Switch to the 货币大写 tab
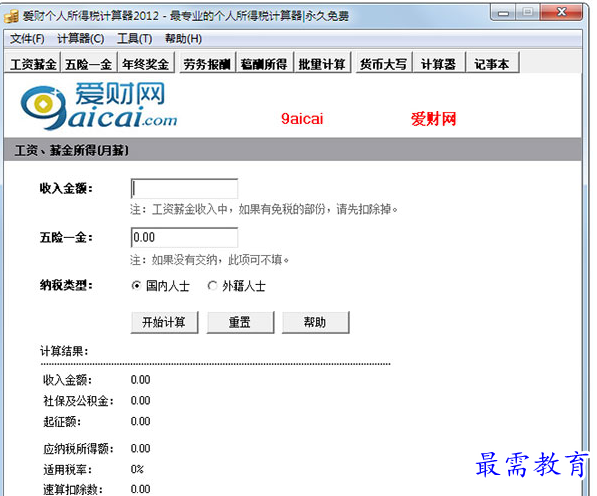Screen dimensions: 597x496 383,64
